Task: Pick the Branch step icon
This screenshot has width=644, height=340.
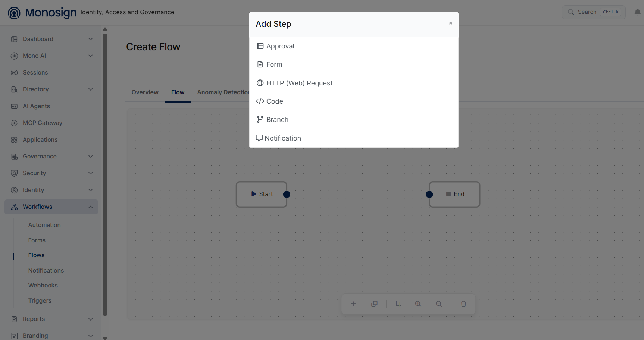Action: point(260,120)
